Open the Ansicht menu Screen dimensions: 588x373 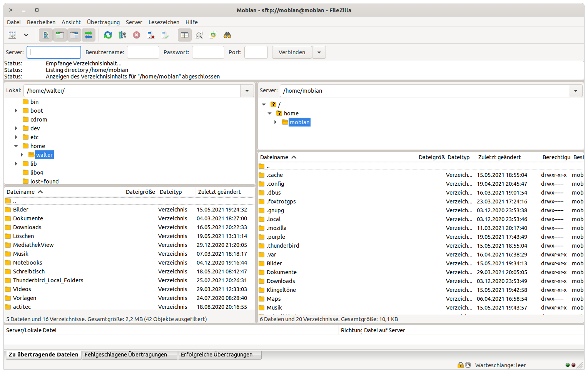click(x=71, y=22)
